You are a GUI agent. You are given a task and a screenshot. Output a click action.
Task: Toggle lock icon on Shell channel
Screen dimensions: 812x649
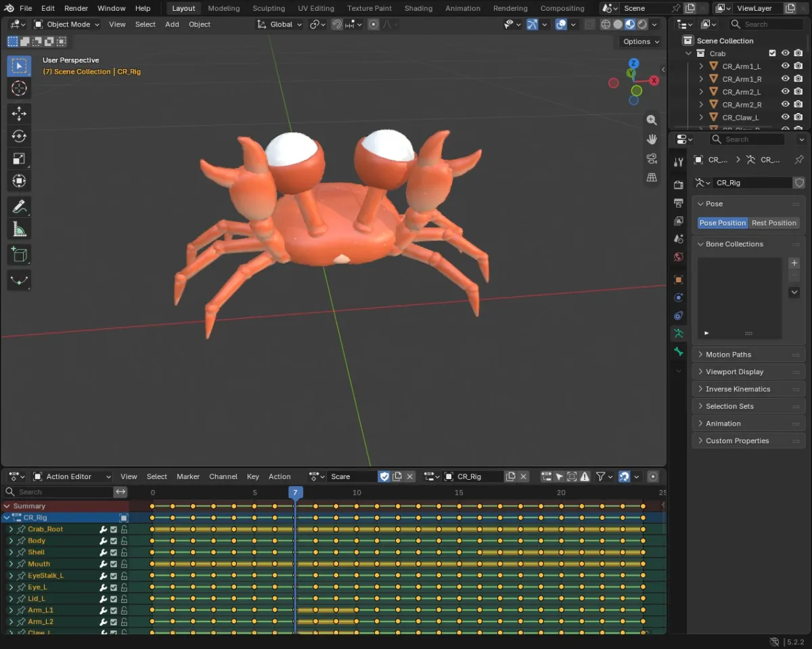[124, 553]
